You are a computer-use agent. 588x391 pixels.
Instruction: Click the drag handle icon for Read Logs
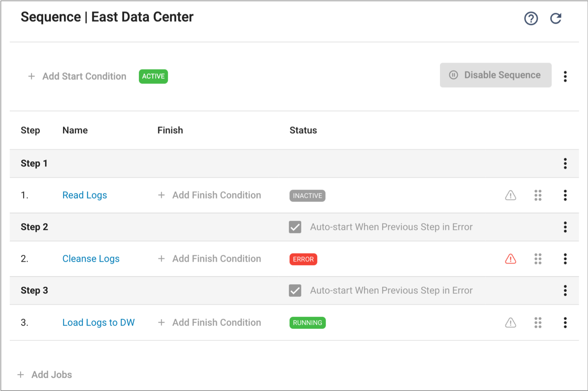(x=538, y=195)
